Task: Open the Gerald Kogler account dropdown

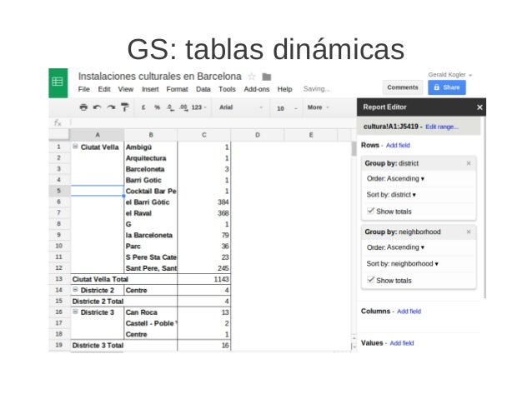Action: coord(450,75)
